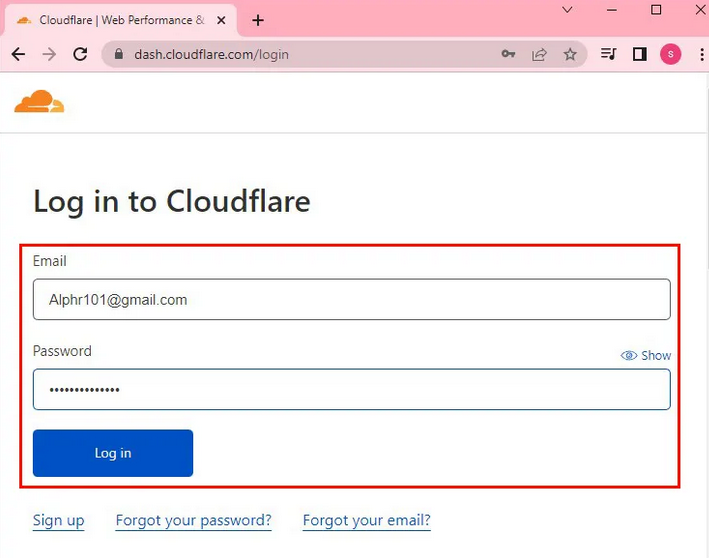Image resolution: width=709 pixels, height=558 pixels.
Task: Bookmark this page with the star icon
Action: pyautogui.click(x=570, y=54)
